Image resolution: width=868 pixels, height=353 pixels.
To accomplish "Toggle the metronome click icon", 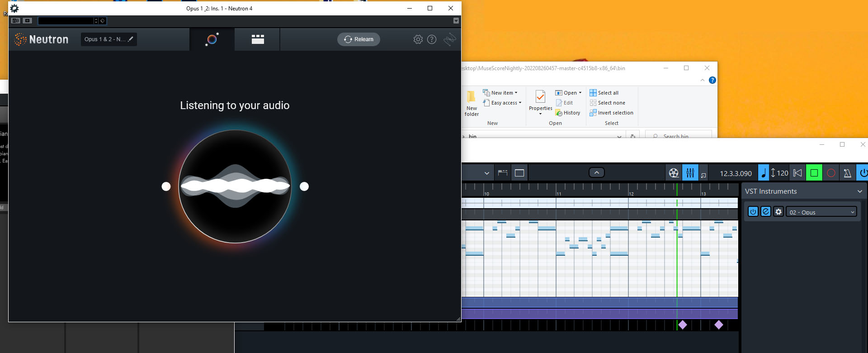I will [x=847, y=173].
